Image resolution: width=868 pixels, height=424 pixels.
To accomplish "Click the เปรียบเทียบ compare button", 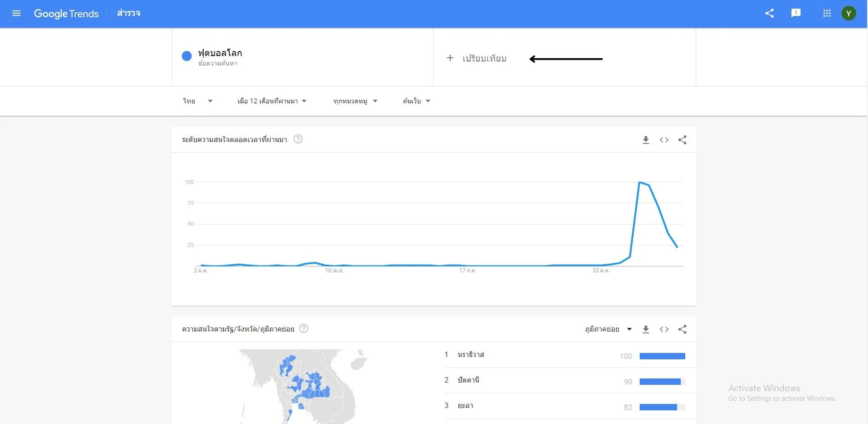I will pos(477,58).
